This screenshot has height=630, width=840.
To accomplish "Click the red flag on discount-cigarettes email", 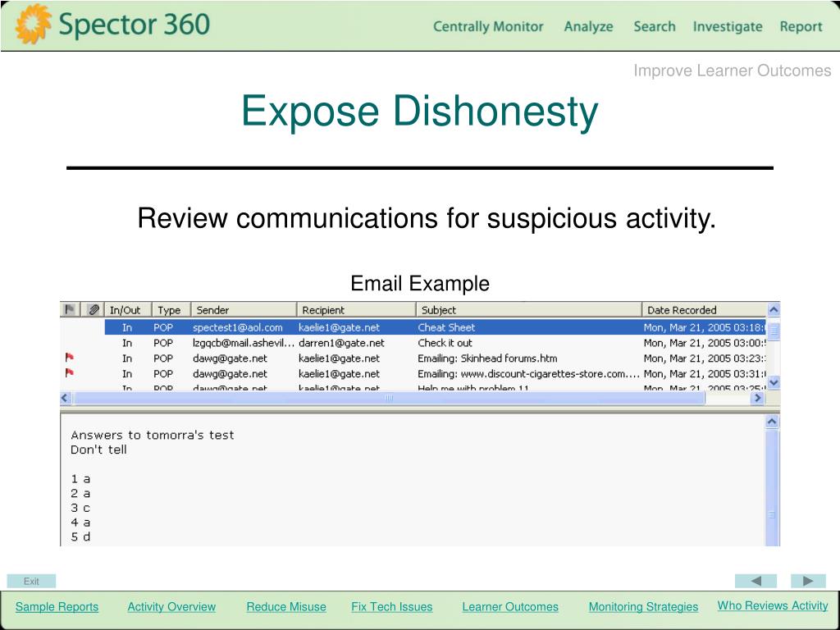I will tap(69, 373).
